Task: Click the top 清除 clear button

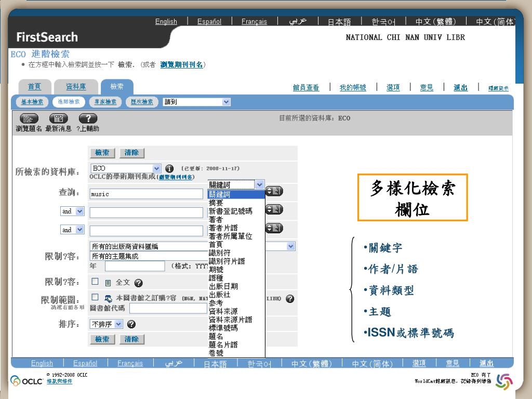Action: [x=131, y=153]
